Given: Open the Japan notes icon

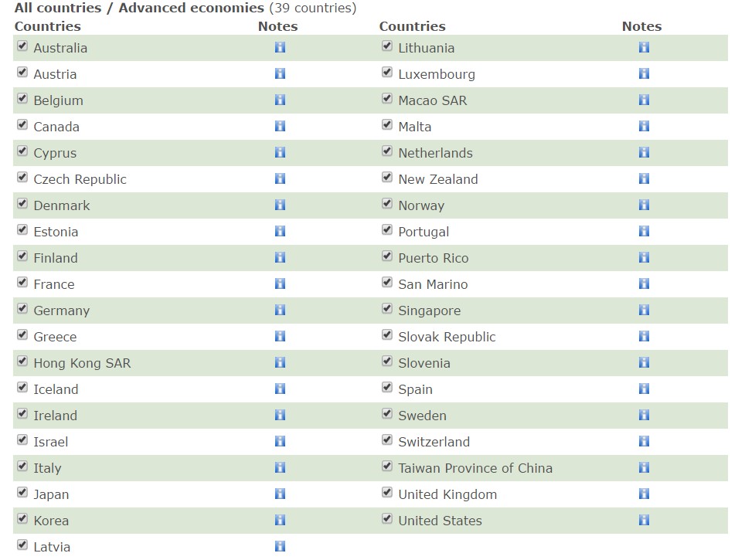Looking at the screenshot, I should pos(280,494).
